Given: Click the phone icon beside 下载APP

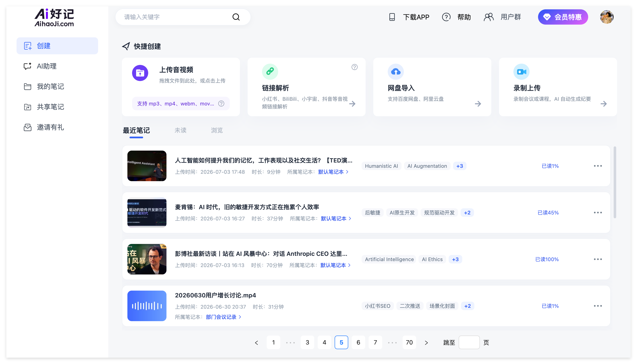Looking at the screenshot, I should coord(392,17).
